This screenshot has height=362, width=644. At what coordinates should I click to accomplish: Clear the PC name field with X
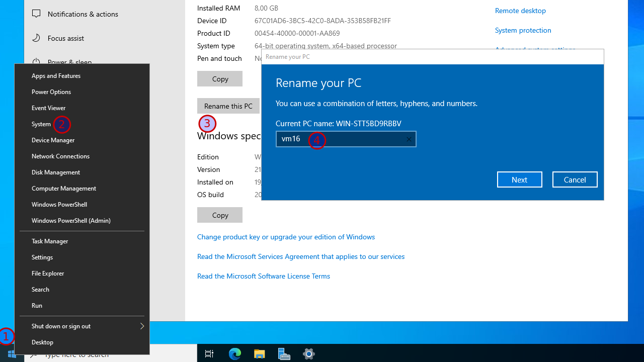pyautogui.click(x=409, y=139)
